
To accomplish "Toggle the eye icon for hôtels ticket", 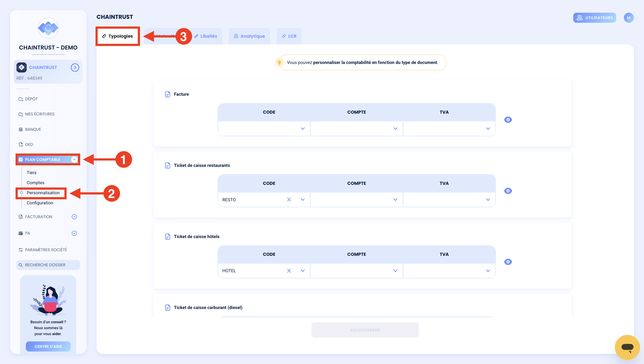I will 508,262.
